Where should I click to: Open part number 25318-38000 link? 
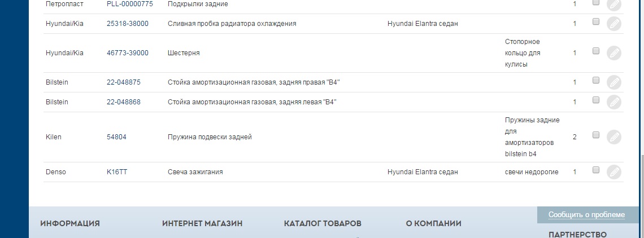(x=128, y=24)
